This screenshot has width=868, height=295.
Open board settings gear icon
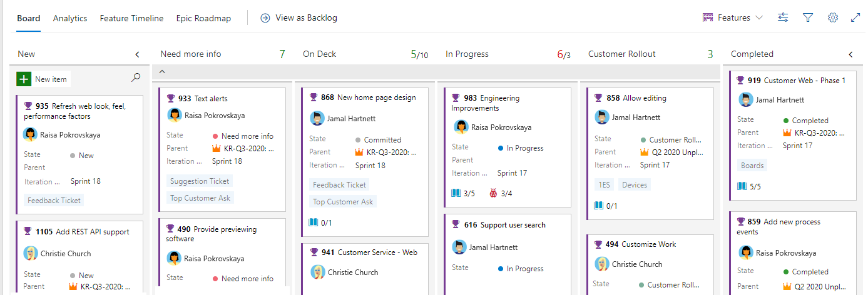[x=833, y=17]
